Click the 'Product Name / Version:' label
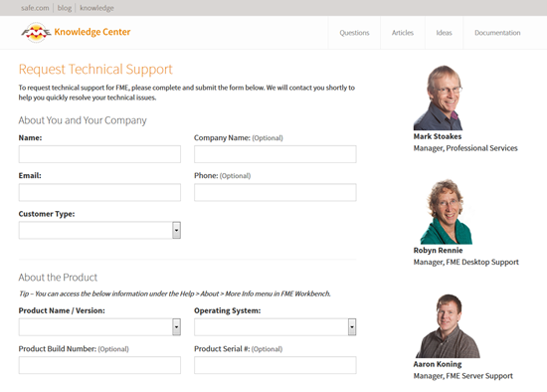Viewport: 547px width, 392px height. point(62,310)
